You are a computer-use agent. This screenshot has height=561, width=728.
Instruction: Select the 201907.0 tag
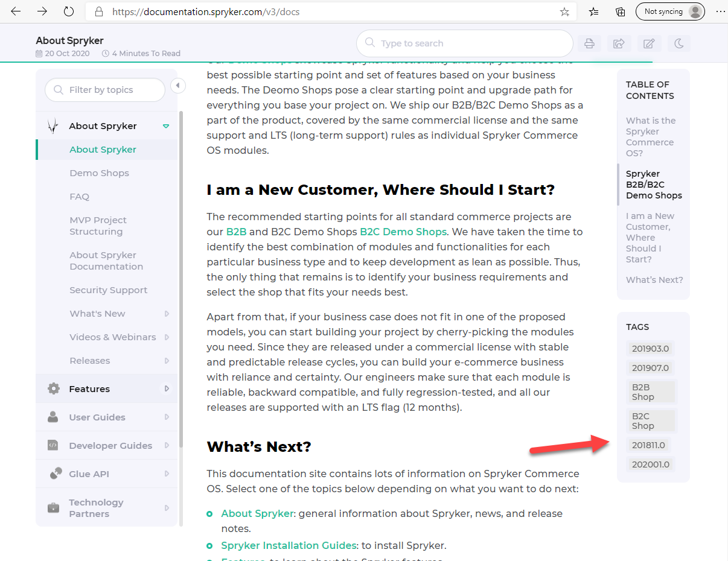click(650, 368)
